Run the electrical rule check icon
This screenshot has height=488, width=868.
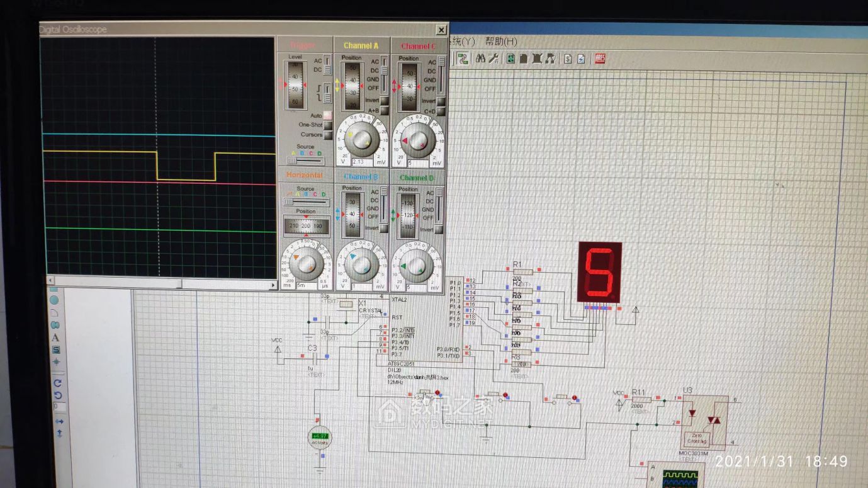(581, 59)
